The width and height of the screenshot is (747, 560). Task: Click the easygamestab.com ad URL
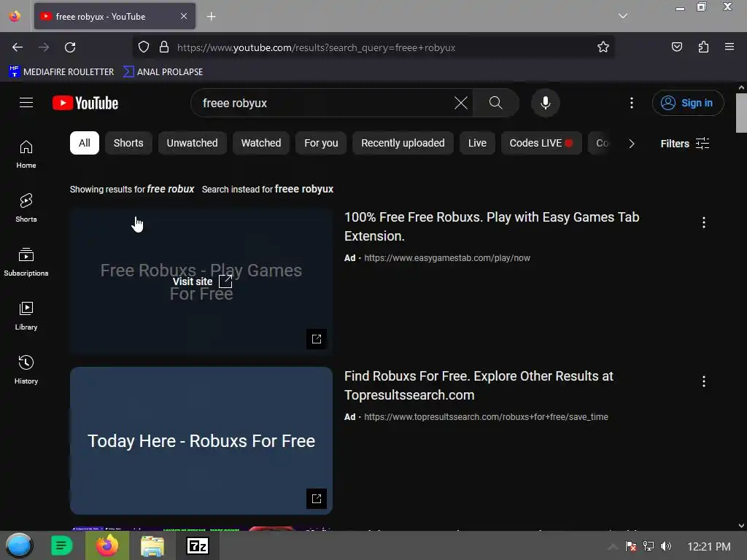click(447, 258)
